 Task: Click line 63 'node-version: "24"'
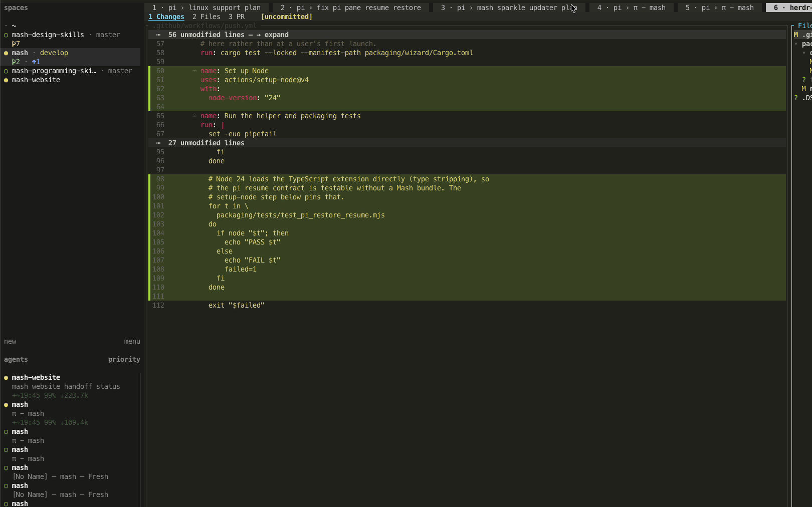coord(244,98)
